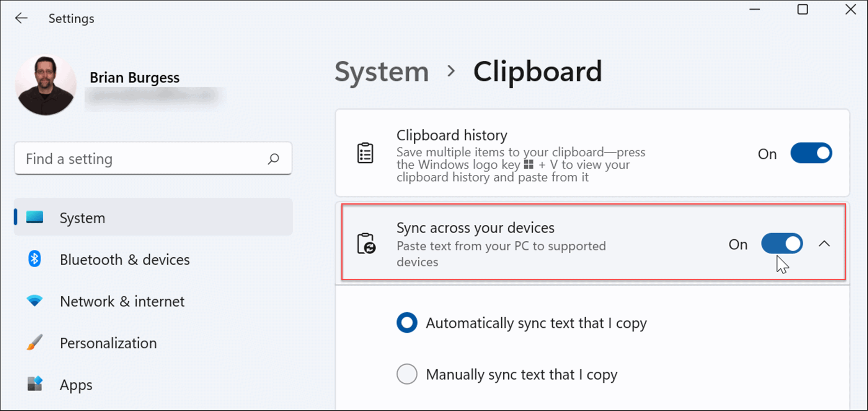Open the Clipboard breadcrumb heading
Screen dimensions: 868x411
click(x=537, y=72)
